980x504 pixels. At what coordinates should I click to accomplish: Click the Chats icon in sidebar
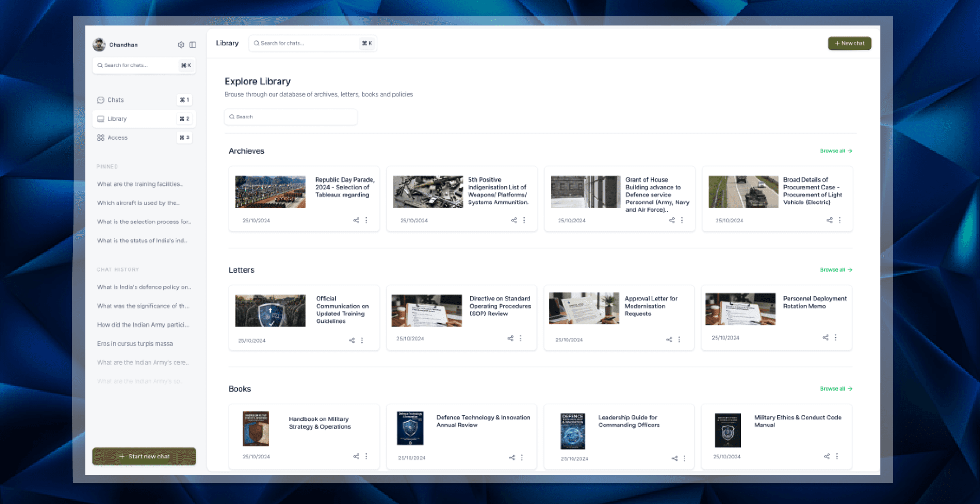tap(101, 100)
